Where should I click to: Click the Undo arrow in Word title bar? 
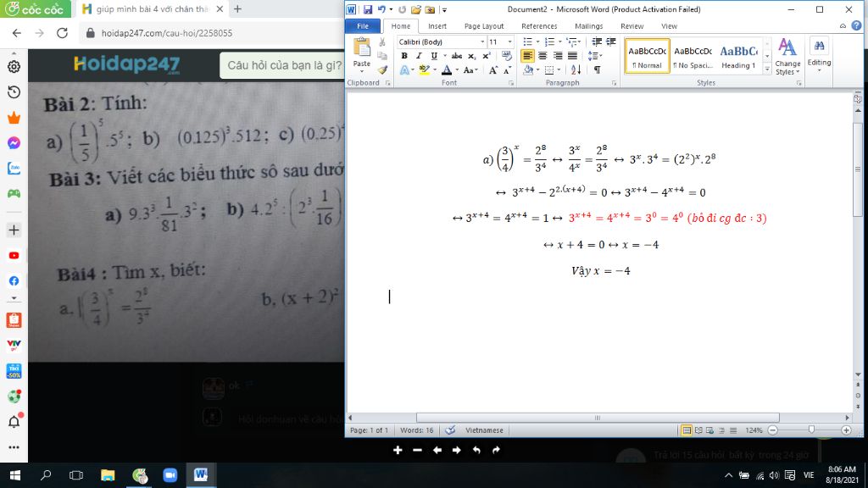(x=381, y=9)
